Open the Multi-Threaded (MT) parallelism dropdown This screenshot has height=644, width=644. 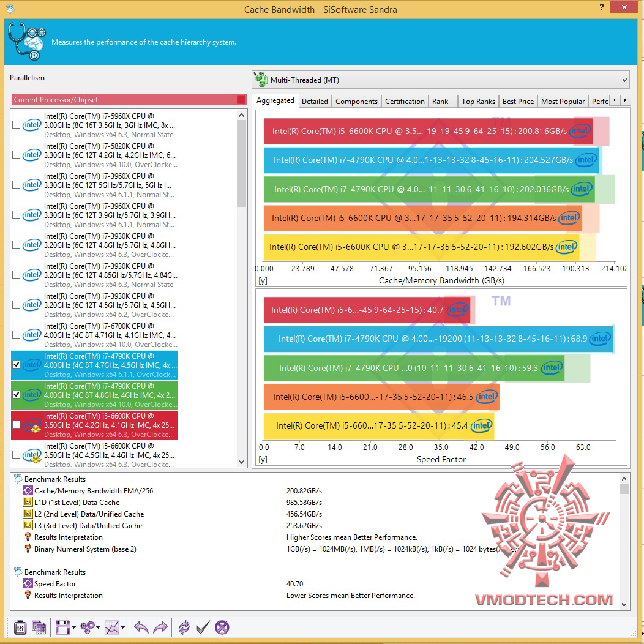coord(441,80)
